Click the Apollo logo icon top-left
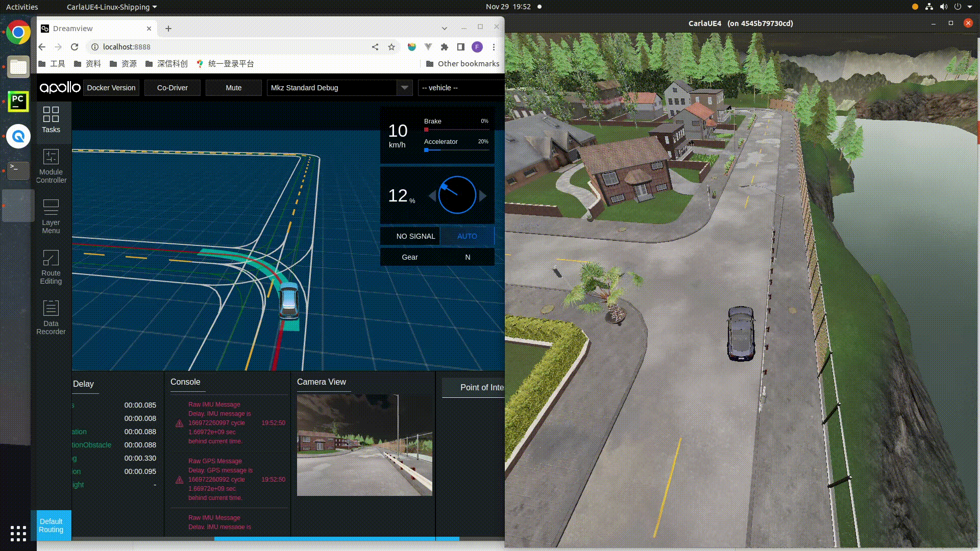 tap(59, 87)
